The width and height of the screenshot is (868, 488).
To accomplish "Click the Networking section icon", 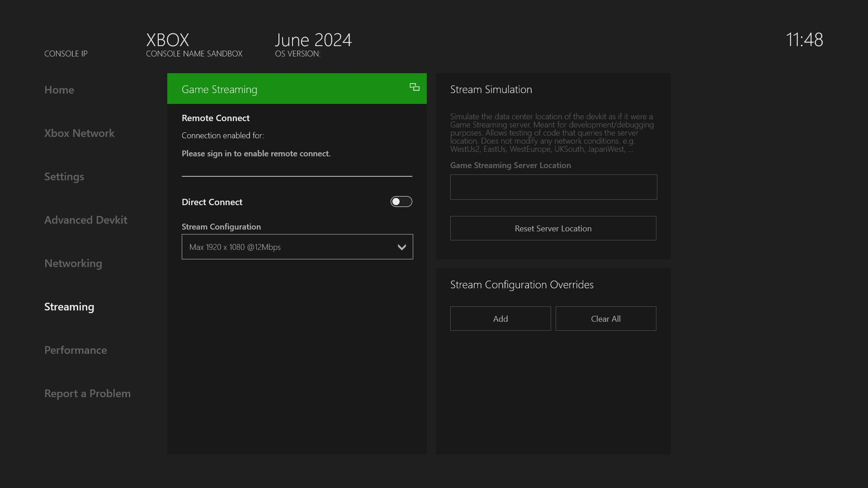I will click(73, 263).
